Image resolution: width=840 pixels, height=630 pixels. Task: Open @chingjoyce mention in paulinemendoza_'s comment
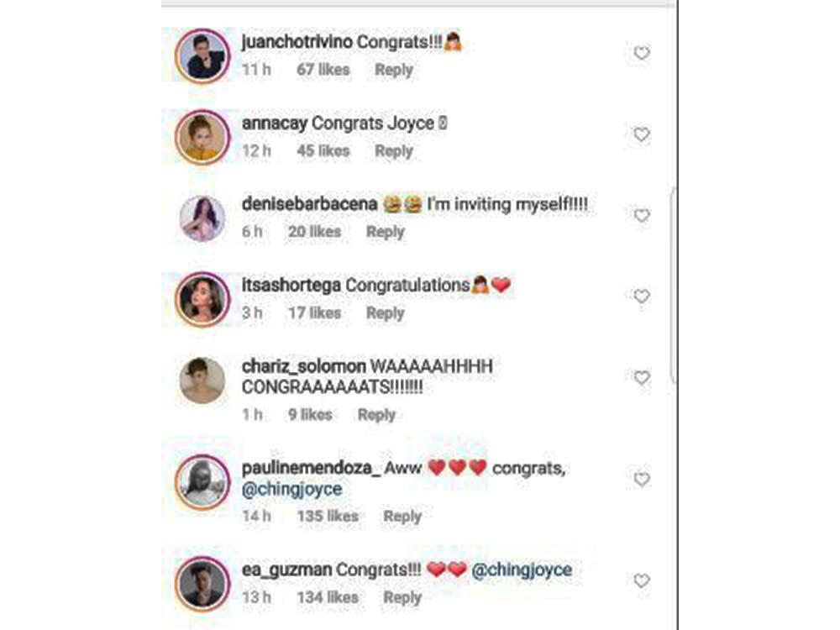coord(292,490)
